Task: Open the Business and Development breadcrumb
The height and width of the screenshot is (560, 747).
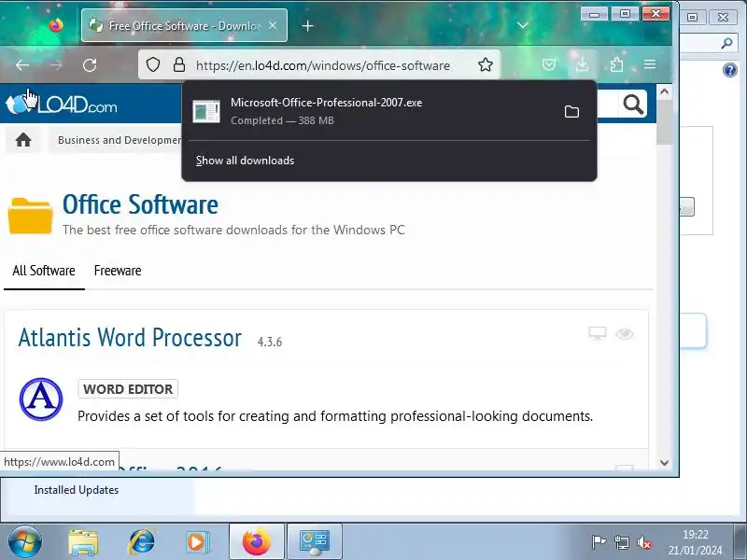Action: coord(120,140)
